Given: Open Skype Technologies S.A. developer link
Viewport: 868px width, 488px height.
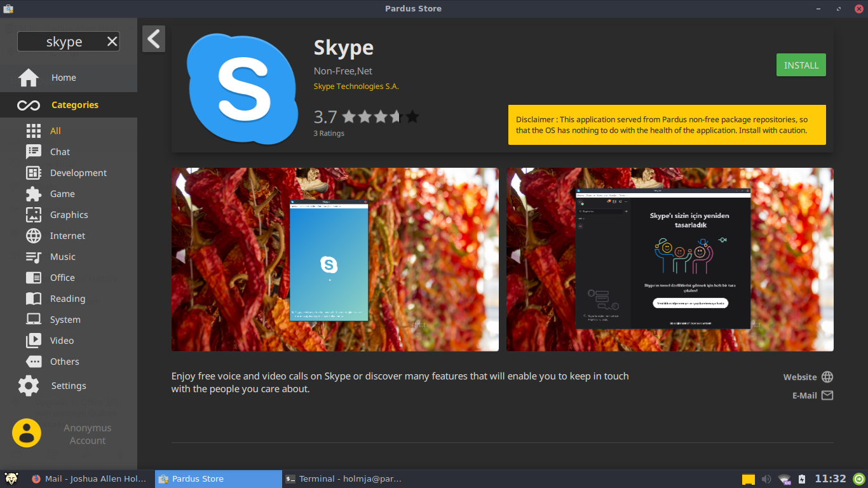Looking at the screenshot, I should [x=356, y=86].
